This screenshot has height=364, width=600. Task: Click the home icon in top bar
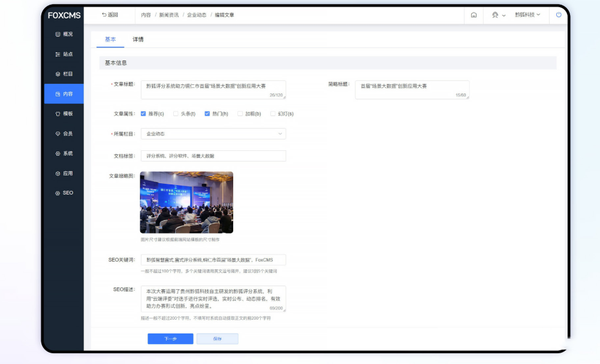click(474, 15)
